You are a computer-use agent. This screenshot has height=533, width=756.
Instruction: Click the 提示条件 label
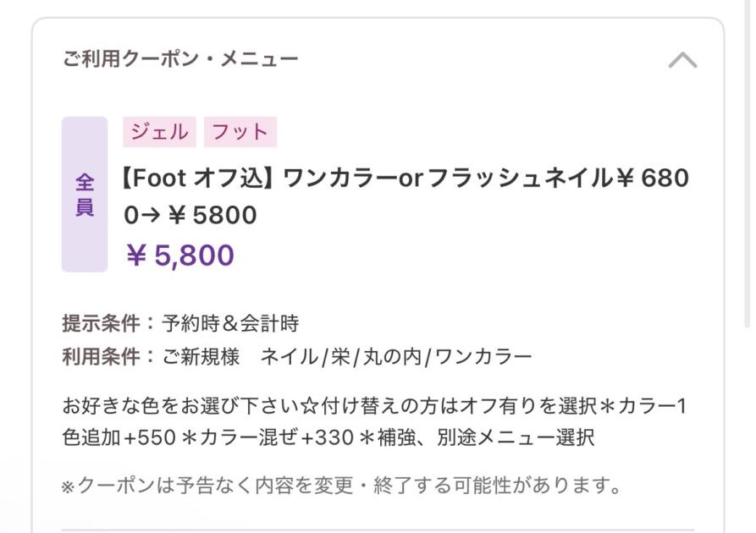[x=100, y=323]
